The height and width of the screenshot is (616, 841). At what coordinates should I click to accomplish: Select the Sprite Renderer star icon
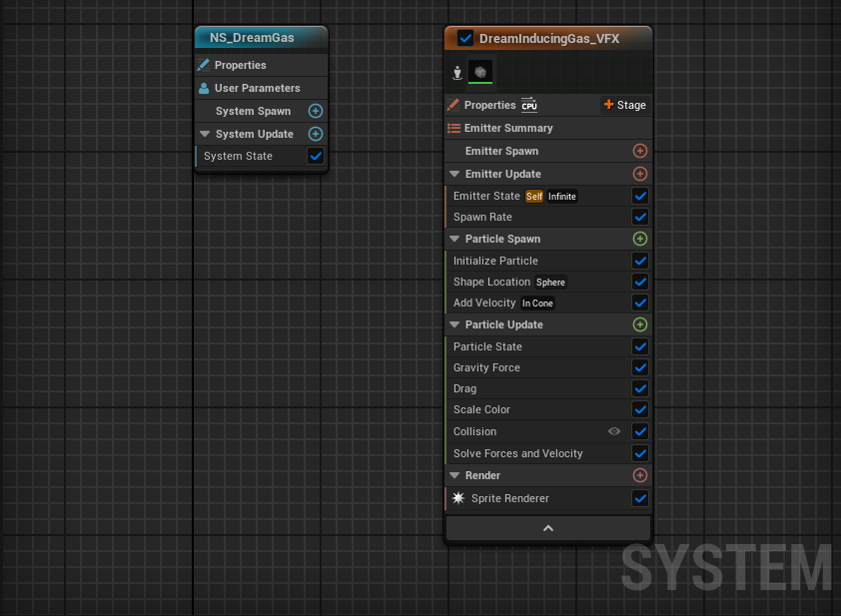tap(458, 498)
